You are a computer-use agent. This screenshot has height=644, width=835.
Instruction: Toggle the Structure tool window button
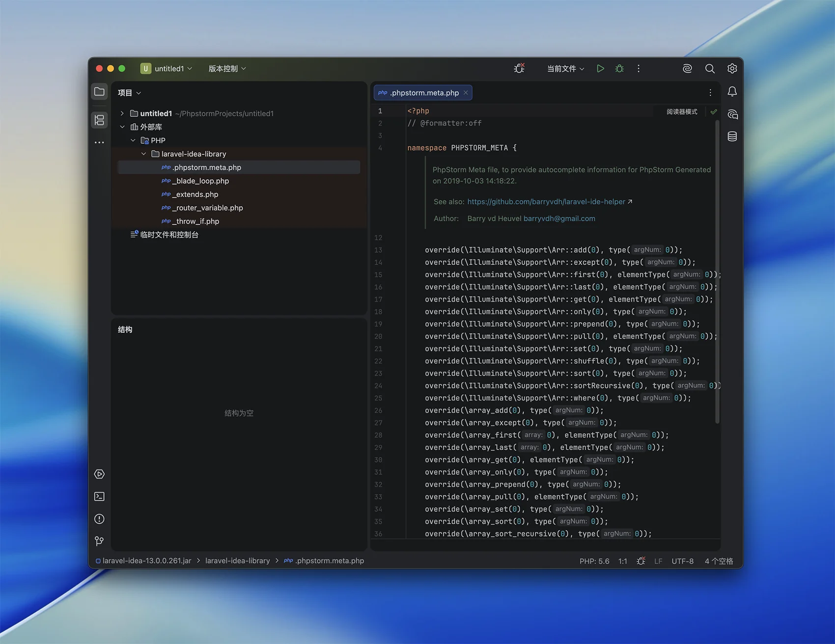tap(99, 120)
